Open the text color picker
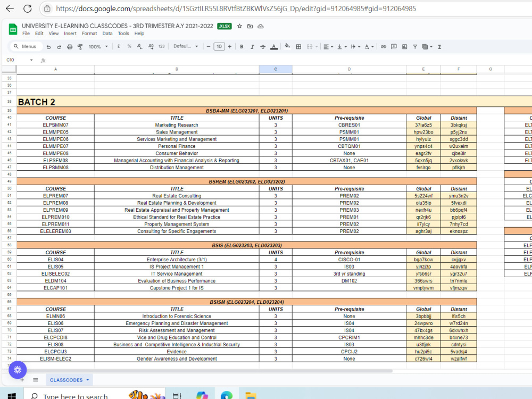Viewport: 532px width, 399px height. 274,47
